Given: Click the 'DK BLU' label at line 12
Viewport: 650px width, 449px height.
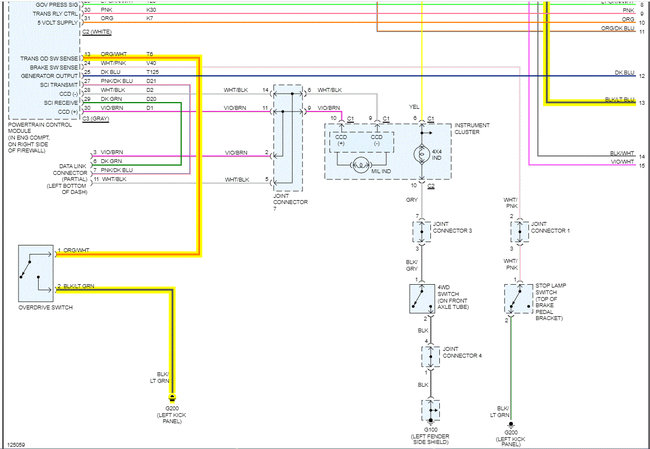Looking at the screenshot, I should click(x=625, y=73).
